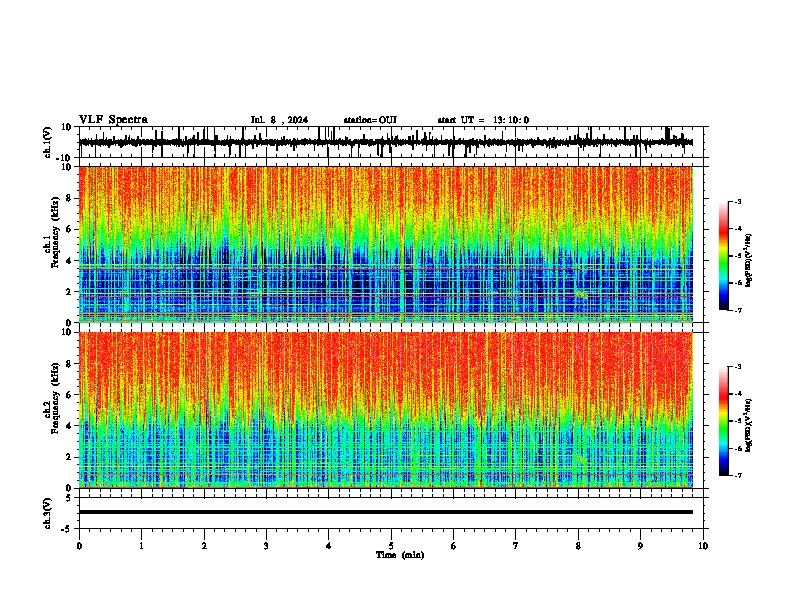This screenshot has width=792, height=612.
Task: Click the "6" kHz tick on ch.2 frequency axis
Action: [x=70, y=395]
